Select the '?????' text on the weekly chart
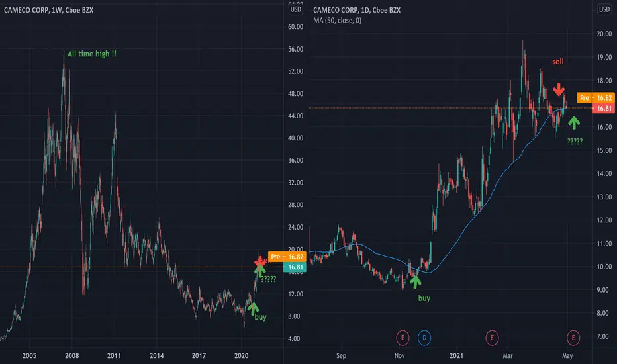This screenshot has height=364, width=617. coord(269,279)
